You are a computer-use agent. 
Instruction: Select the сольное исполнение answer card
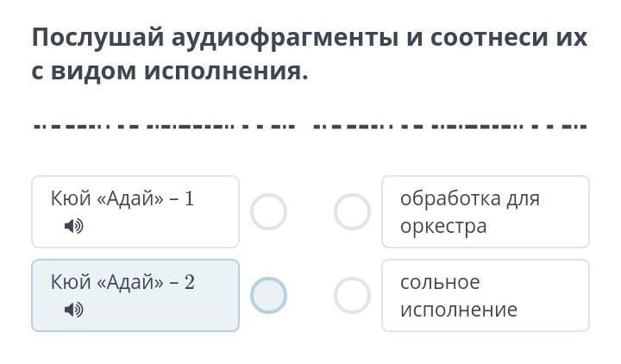click(x=486, y=296)
